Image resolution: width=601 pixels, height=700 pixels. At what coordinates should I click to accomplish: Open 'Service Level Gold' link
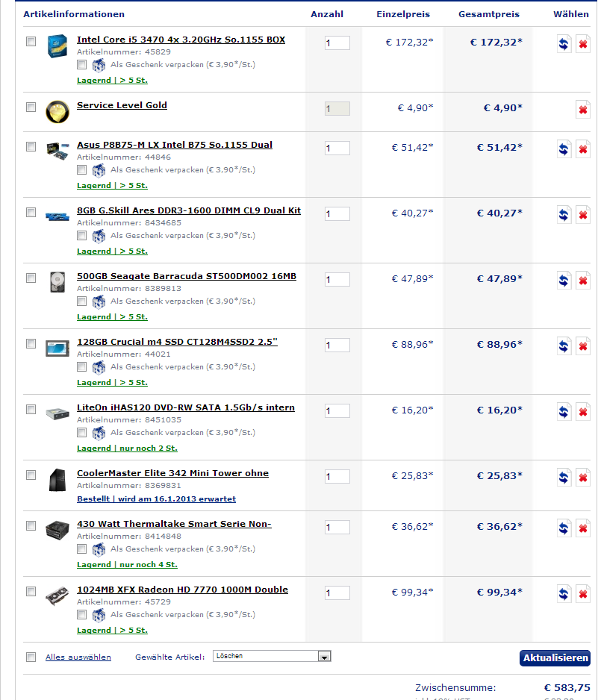click(x=122, y=105)
